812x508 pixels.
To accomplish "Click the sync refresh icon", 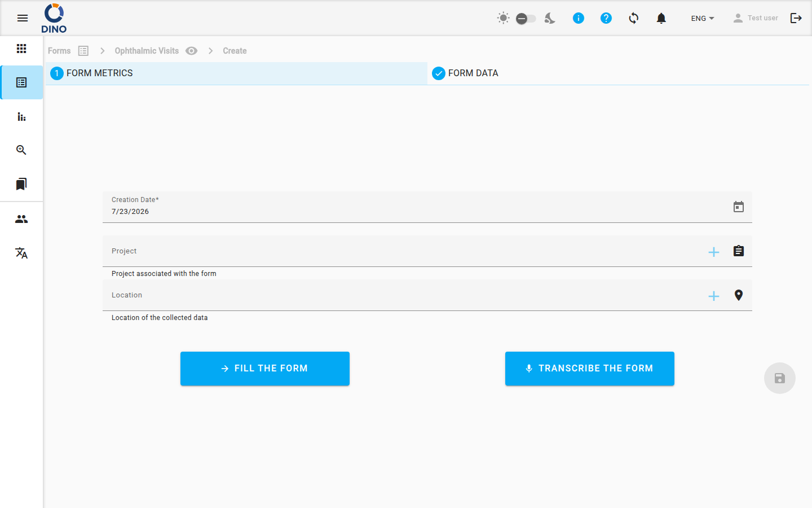I will point(634,18).
